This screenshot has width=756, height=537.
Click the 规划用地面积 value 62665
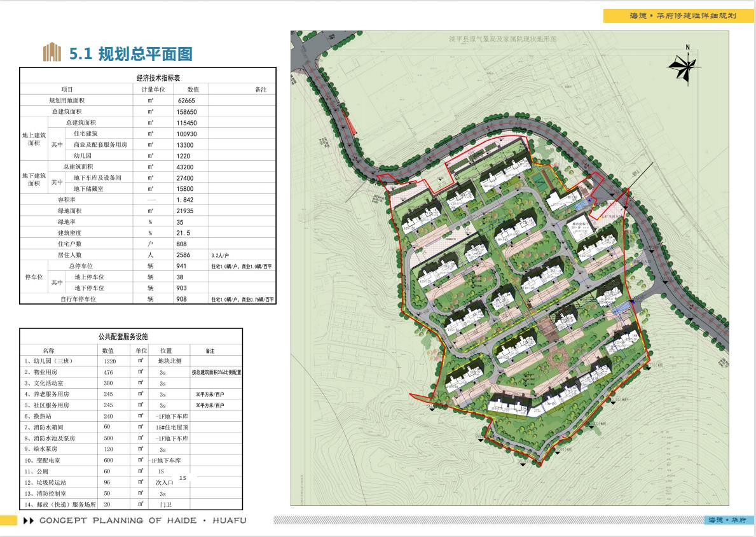187,101
